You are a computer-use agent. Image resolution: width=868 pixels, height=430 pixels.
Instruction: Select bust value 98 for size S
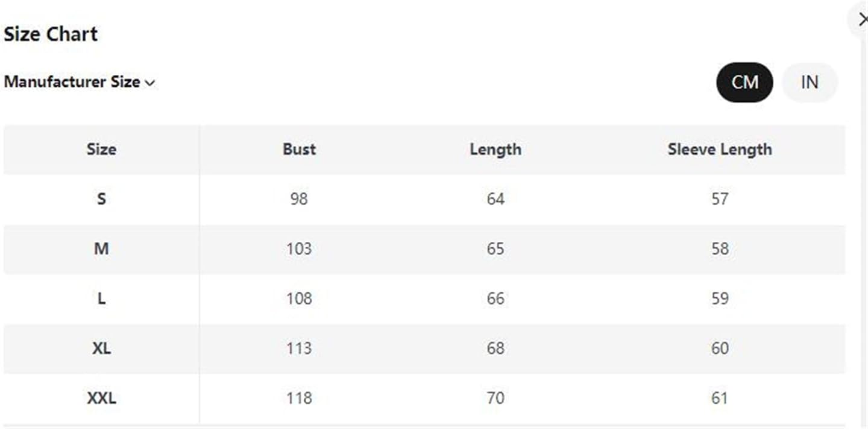(x=298, y=199)
